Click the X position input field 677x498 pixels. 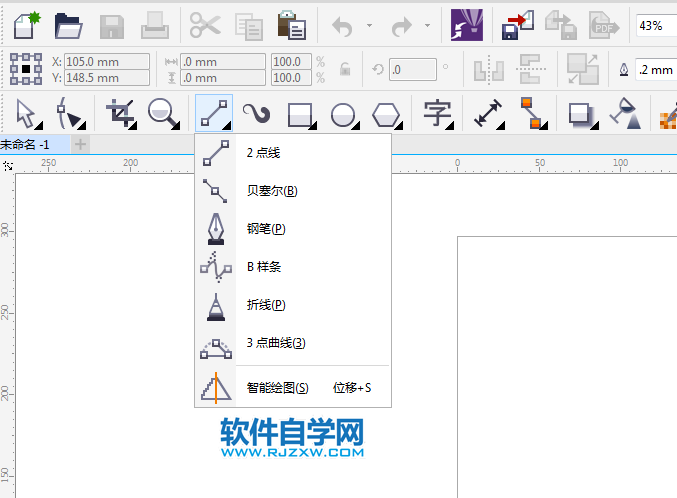point(106,61)
